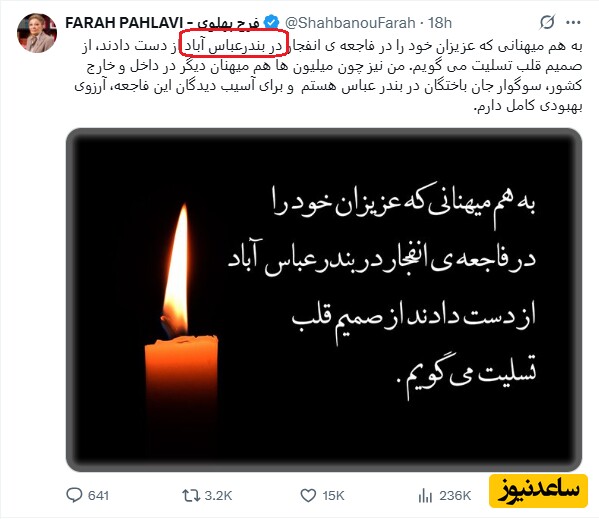Click the blue verified badge

(x=272, y=23)
